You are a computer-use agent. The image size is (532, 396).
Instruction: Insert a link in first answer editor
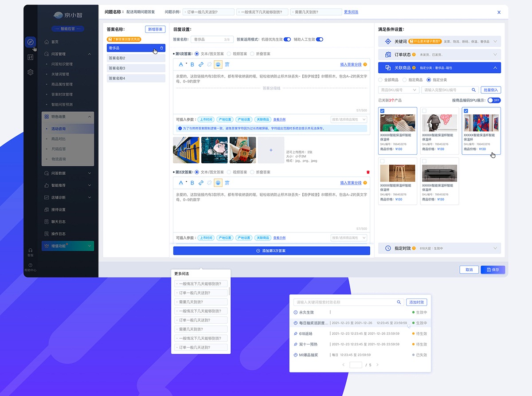[x=201, y=65]
